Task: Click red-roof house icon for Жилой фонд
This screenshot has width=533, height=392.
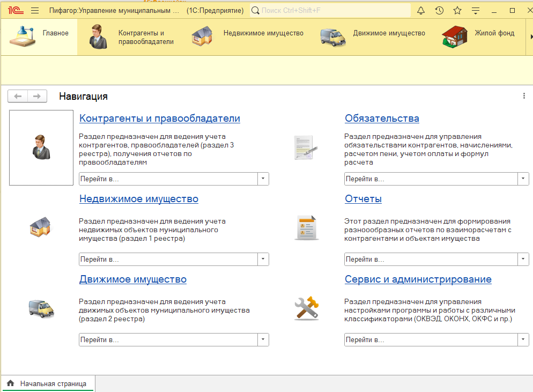Action: click(x=455, y=36)
